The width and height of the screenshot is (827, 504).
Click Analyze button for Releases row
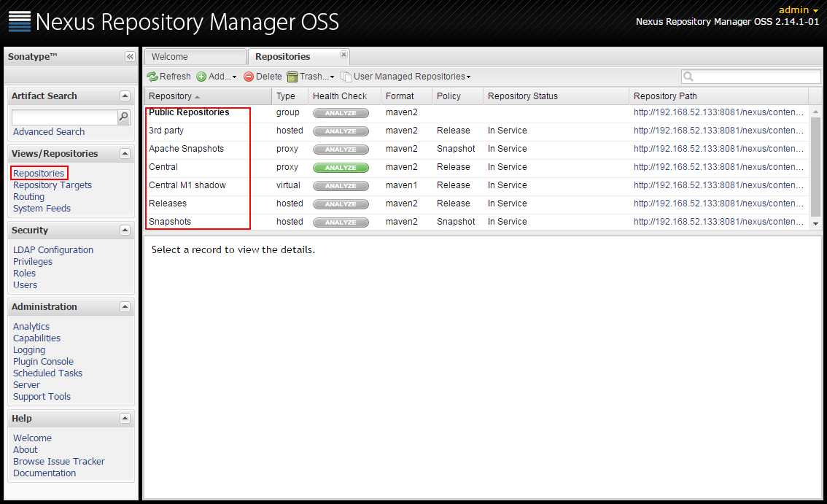click(x=341, y=204)
